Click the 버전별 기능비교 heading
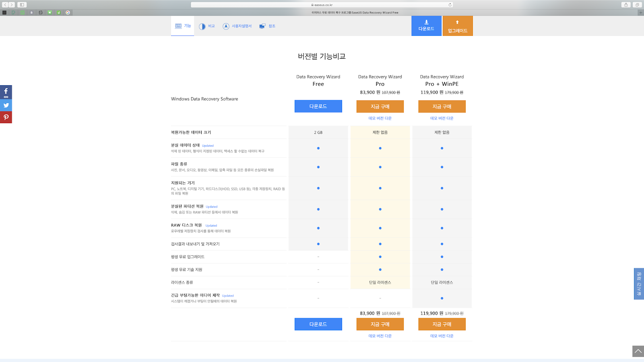 [x=322, y=56]
